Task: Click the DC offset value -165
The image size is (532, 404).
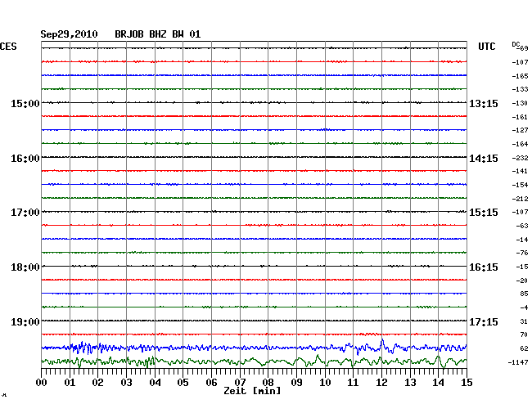Action: (x=520, y=76)
